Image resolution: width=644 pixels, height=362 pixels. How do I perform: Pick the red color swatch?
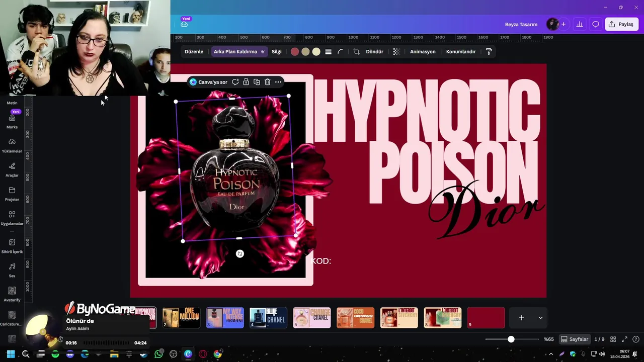[x=295, y=52]
